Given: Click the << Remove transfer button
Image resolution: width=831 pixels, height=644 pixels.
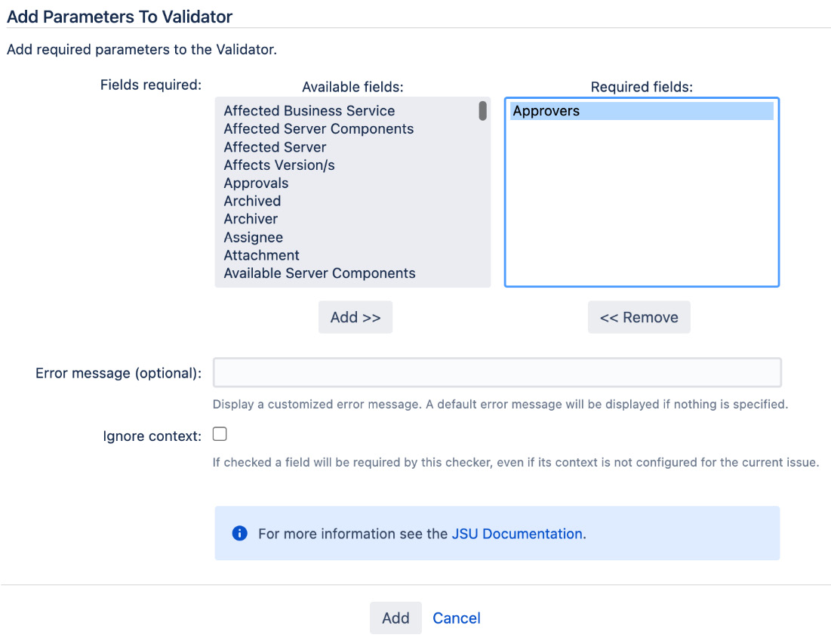Looking at the screenshot, I should tap(639, 316).
